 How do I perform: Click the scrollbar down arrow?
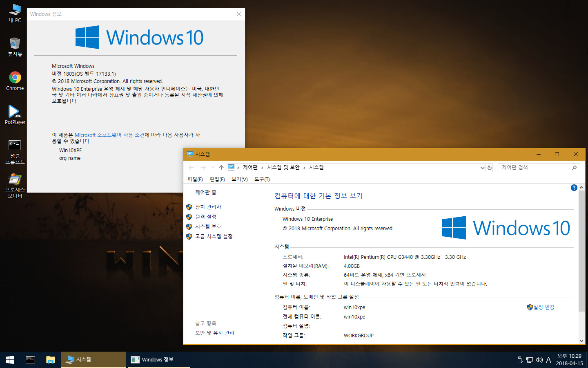pyautogui.click(x=581, y=341)
